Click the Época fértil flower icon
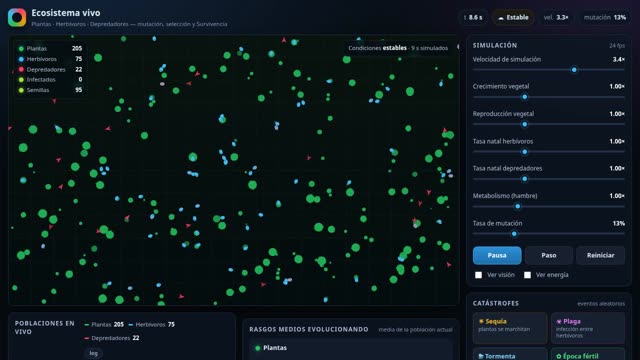 click(x=559, y=356)
